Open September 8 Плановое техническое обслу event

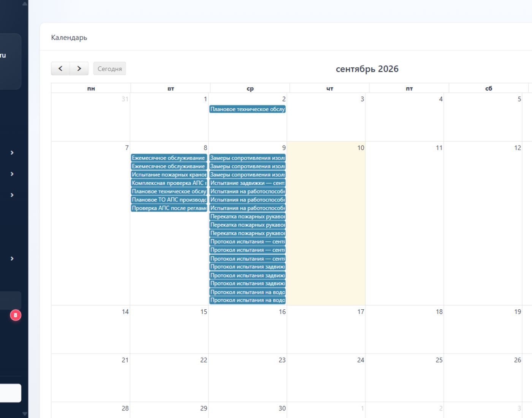(169, 192)
